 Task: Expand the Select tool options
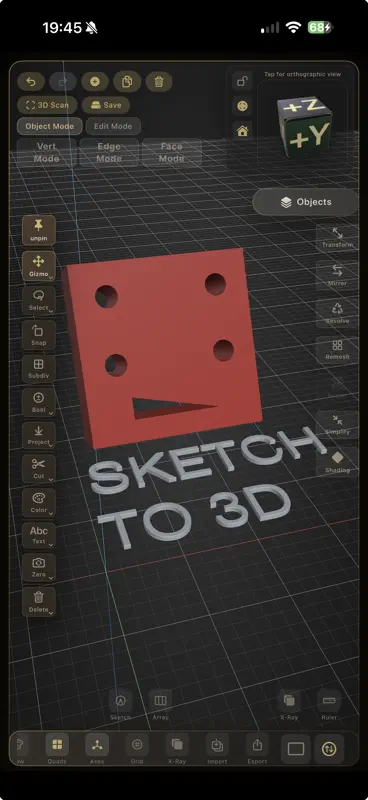pos(39,300)
